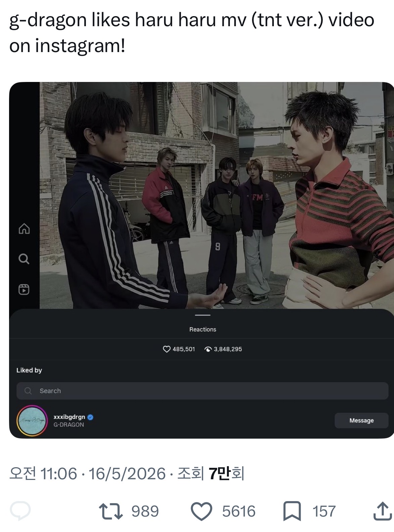Open the xxxibgdrgn username link
The width and height of the screenshot is (394, 532).
tap(69, 417)
